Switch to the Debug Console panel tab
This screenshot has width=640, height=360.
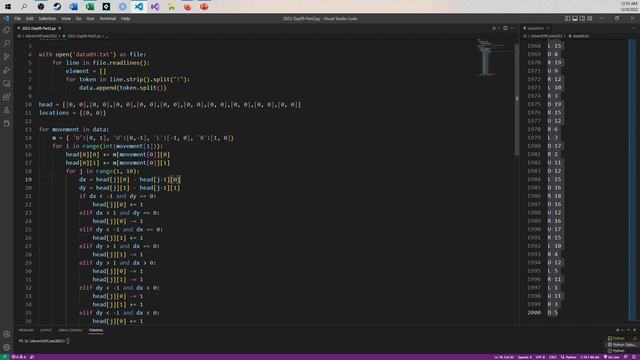70,330
